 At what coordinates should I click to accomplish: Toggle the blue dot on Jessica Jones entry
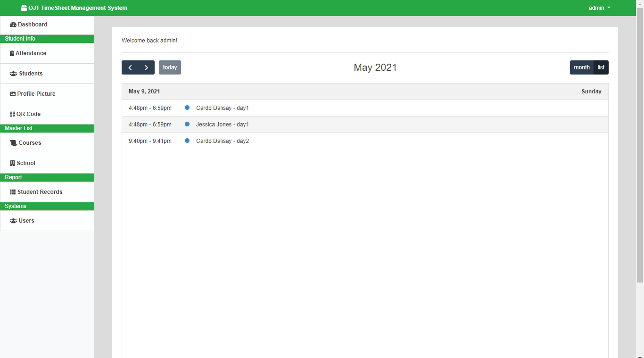[187, 124]
